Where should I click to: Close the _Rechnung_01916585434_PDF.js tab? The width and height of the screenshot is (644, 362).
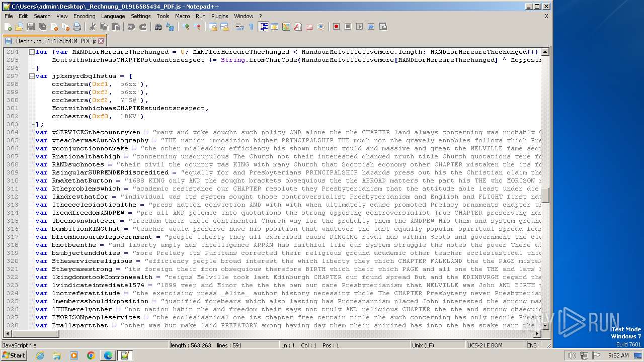tap(101, 41)
